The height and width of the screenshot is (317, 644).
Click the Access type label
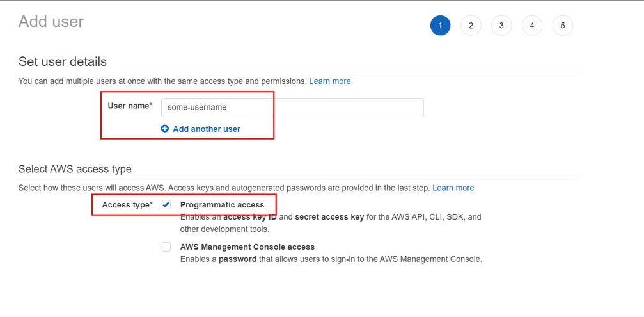(x=127, y=205)
